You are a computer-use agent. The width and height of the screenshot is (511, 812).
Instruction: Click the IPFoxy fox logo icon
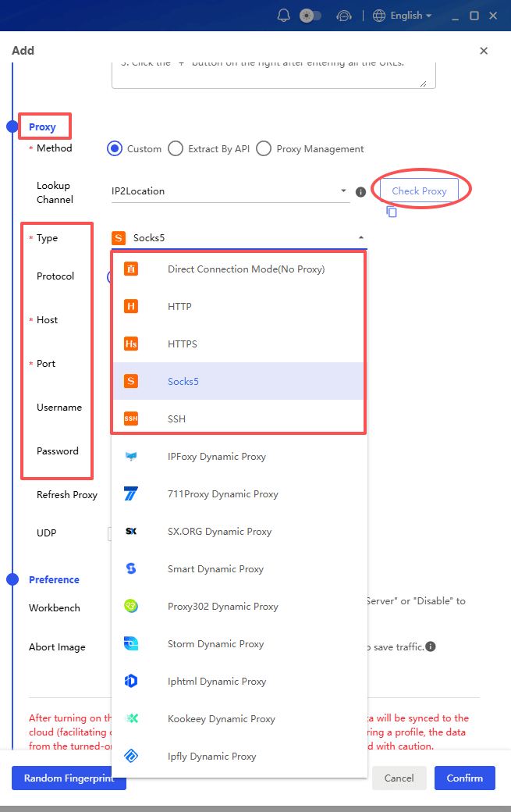tap(131, 456)
